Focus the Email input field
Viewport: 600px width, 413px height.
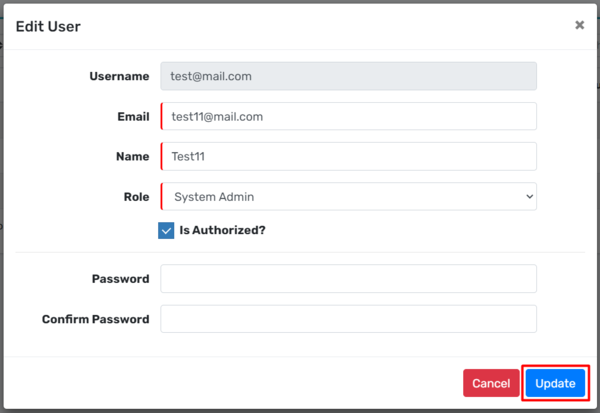(x=348, y=116)
